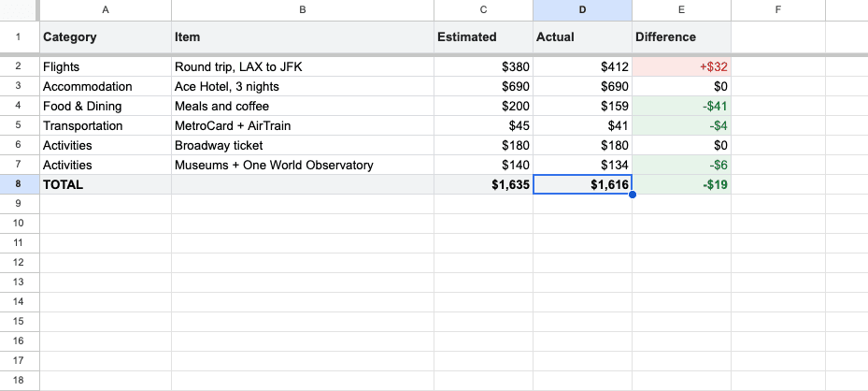The width and height of the screenshot is (868, 391).
Task: Select column F header
Action: (777, 10)
